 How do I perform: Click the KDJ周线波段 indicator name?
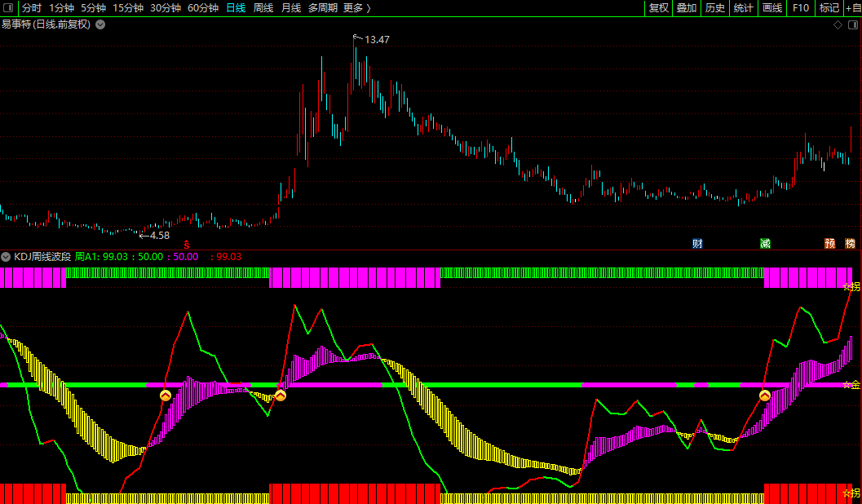(42, 257)
